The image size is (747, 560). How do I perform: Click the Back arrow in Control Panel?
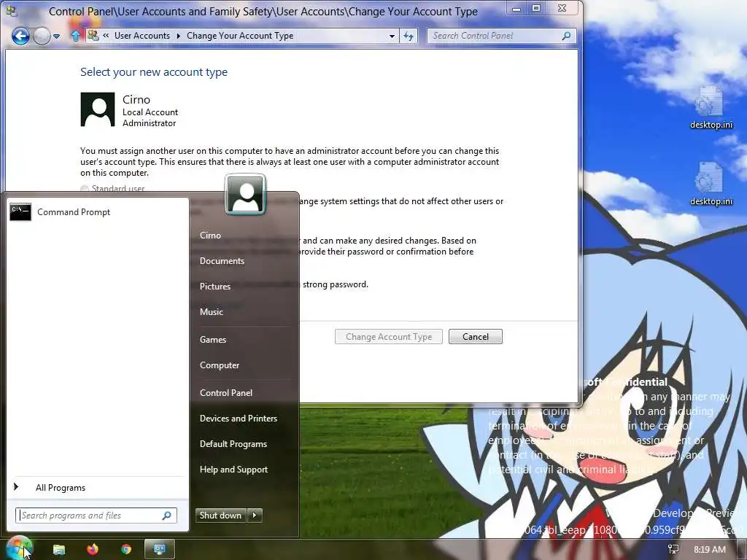20,36
